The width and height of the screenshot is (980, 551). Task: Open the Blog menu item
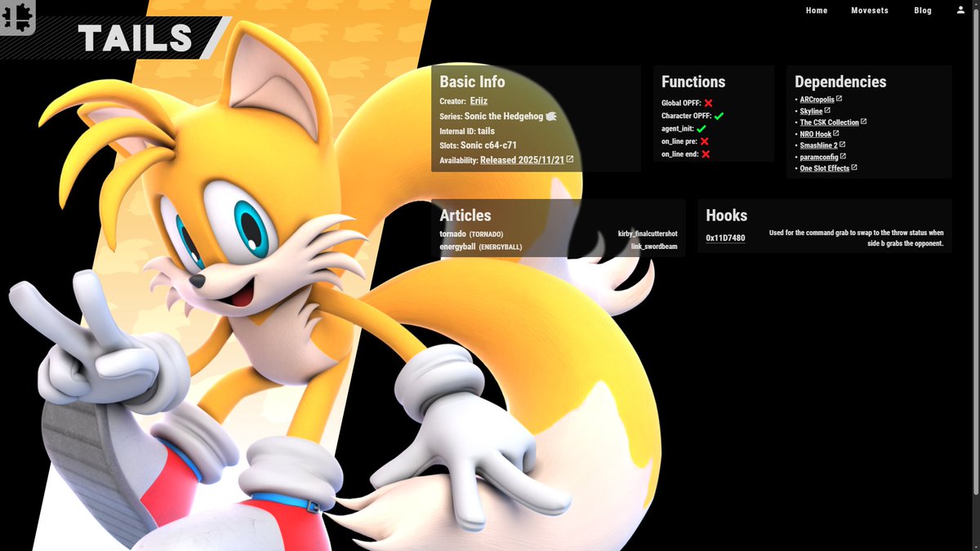(x=923, y=11)
